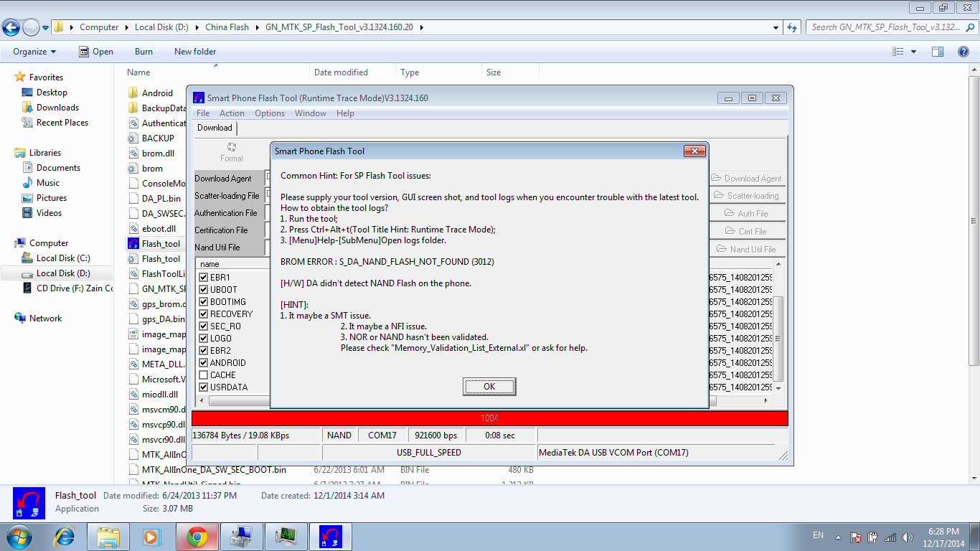This screenshot has width=980, height=551.
Task: Open the view options dropdown arrow
Action: 913,52
